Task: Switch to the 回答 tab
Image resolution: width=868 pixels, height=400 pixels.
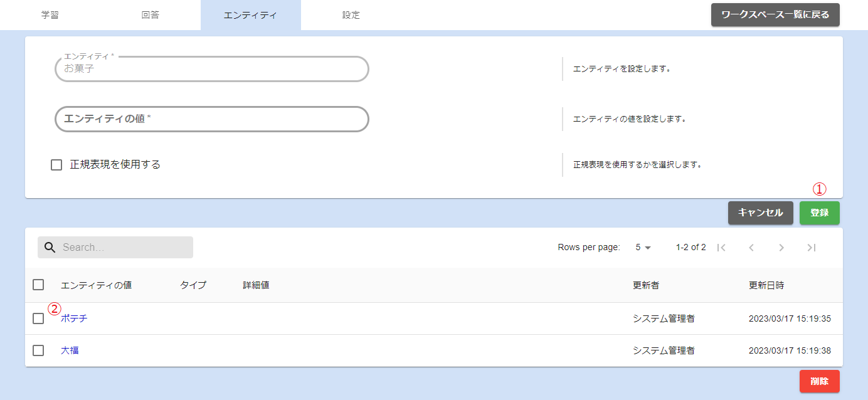Action: [151, 15]
